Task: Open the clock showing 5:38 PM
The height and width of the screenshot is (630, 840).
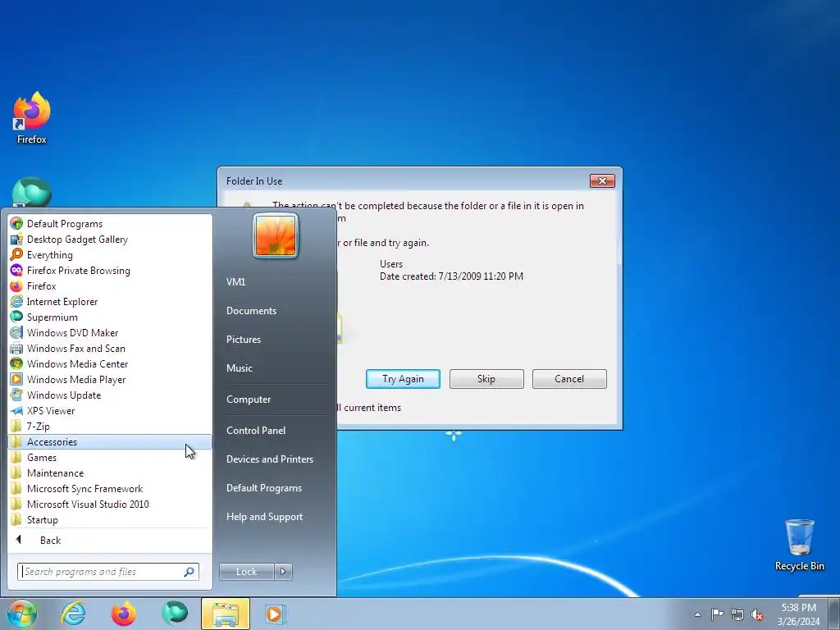Action: pos(799,614)
